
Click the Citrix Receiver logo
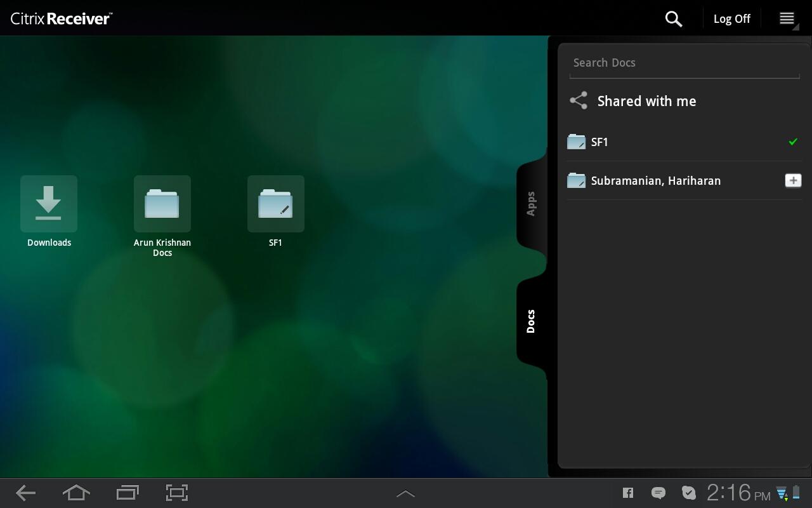[x=61, y=18]
